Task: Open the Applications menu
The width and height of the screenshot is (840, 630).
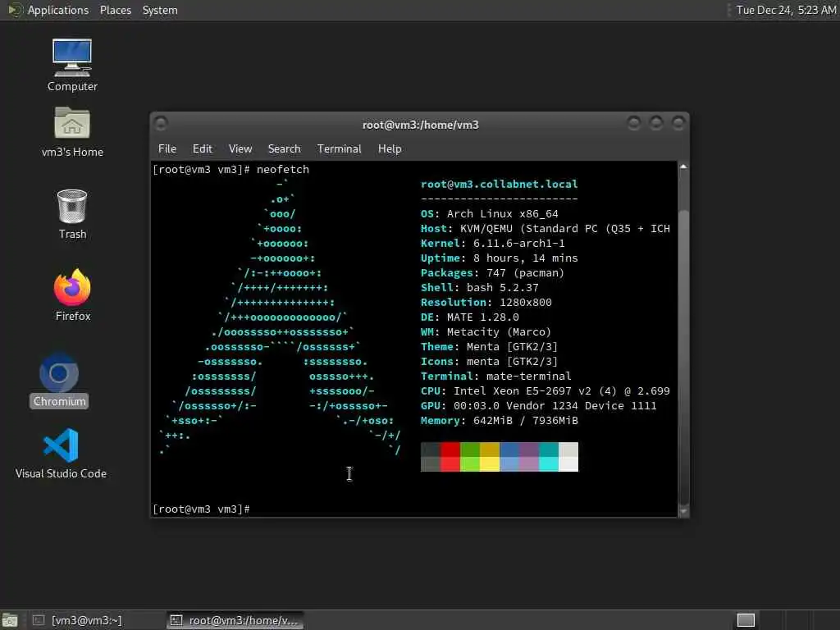Action: (58, 10)
